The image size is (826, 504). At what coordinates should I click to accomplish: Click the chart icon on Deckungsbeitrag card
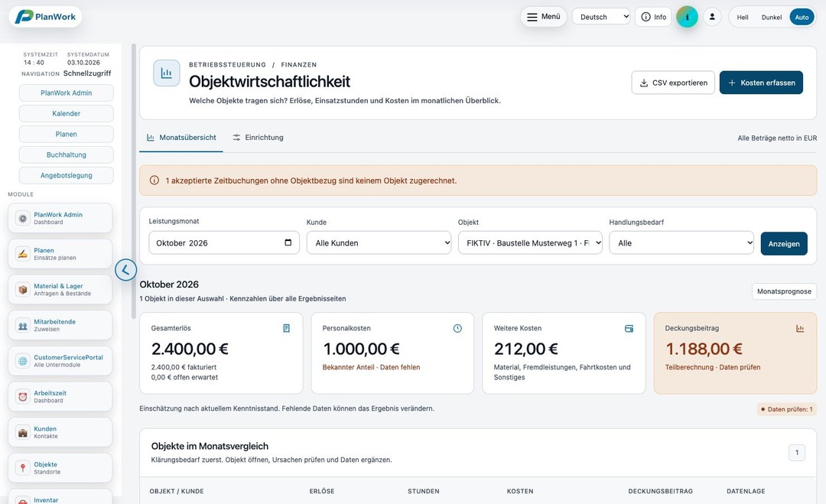(x=800, y=328)
